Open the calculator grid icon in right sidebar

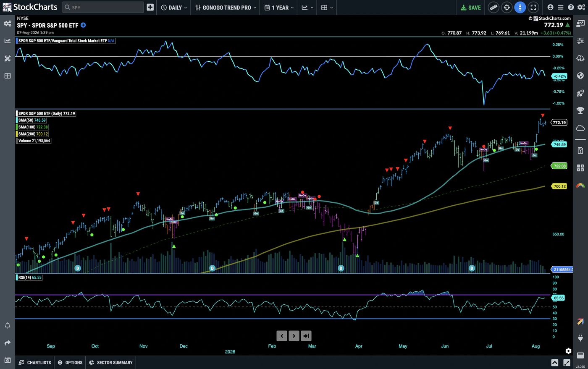(x=580, y=168)
